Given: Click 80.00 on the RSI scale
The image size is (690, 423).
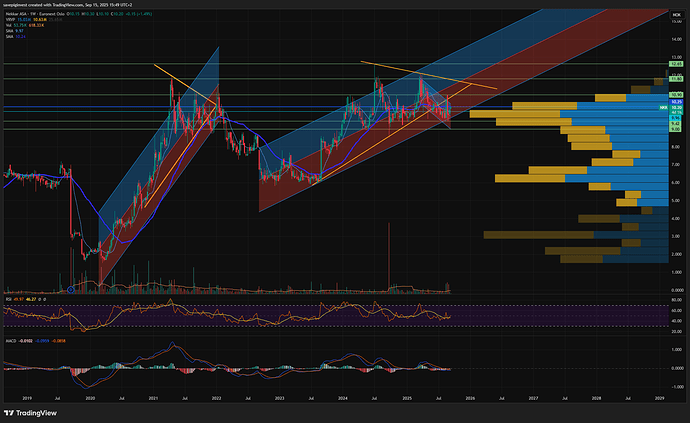Looking at the screenshot, I should pyautogui.click(x=677, y=300).
